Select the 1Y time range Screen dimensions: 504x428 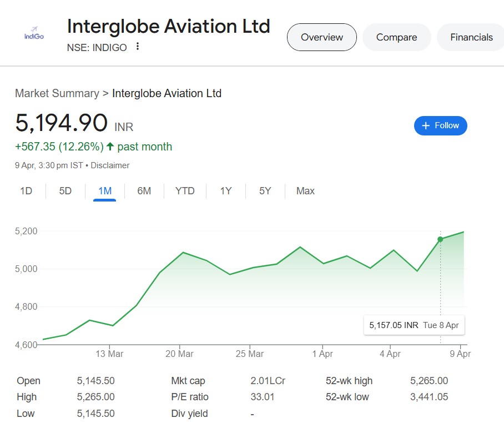point(226,191)
